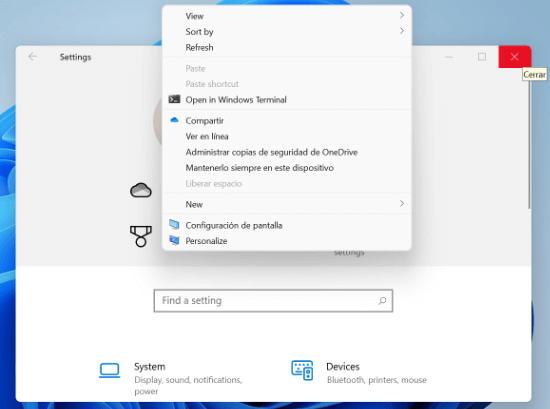Click the System laptop icon

click(110, 370)
